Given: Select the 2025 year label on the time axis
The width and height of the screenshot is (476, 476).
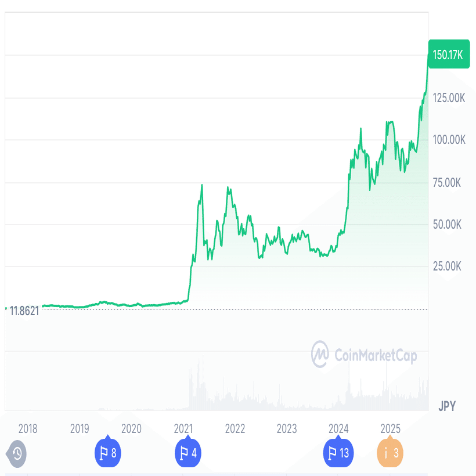Looking at the screenshot, I should click(390, 429).
